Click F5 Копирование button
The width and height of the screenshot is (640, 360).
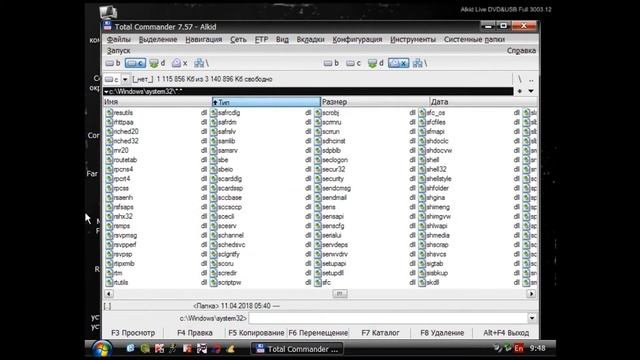pos(256,333)
